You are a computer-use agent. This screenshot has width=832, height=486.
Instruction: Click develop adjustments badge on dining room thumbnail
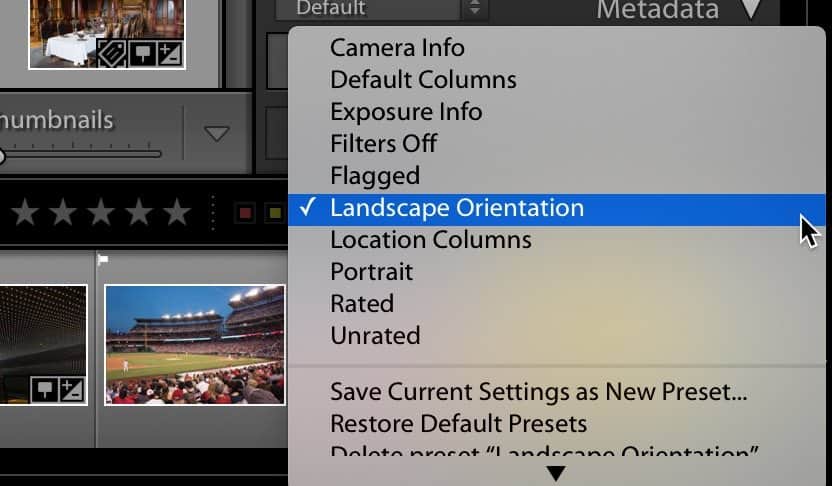pyautogui.click(x=170, y=54)
